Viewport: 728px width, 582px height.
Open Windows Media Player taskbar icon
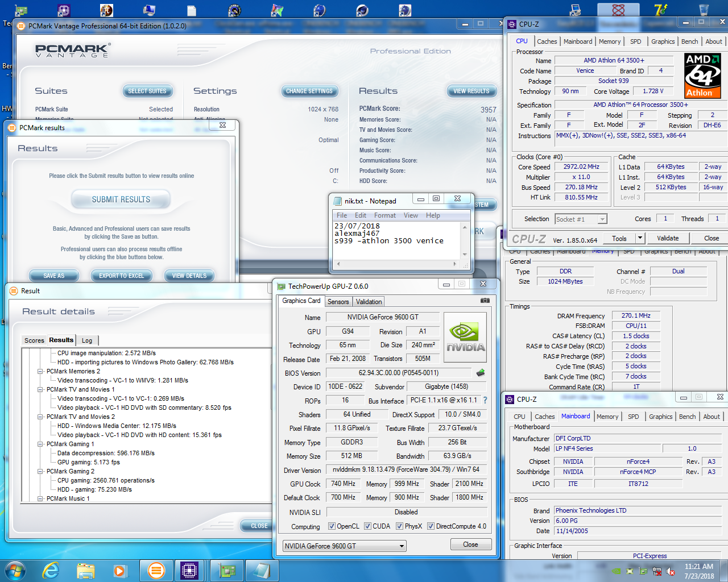click(x=120, y=570)
